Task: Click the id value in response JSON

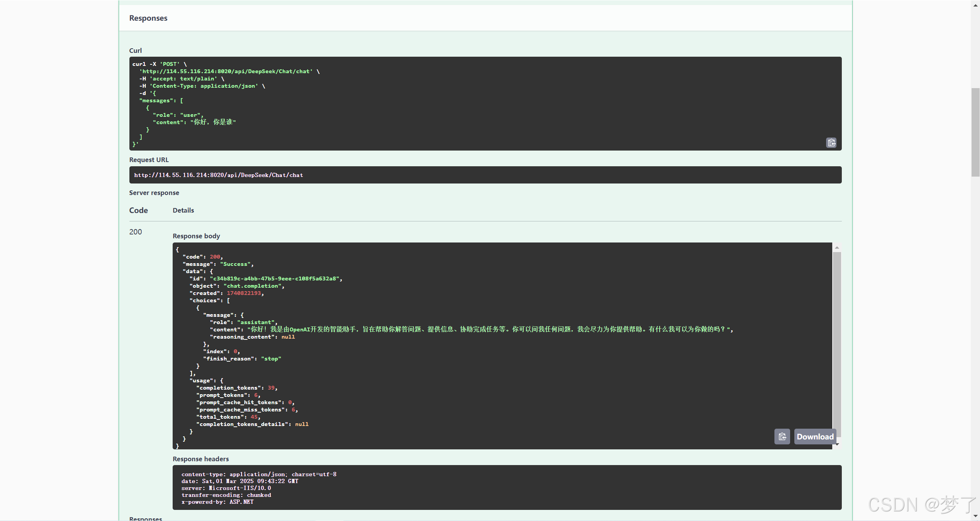Action: coord(274,279)
